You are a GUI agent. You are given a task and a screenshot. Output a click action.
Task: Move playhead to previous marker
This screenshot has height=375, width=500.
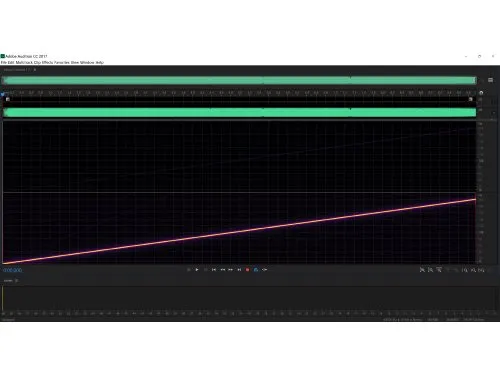(x=214, y=270)
